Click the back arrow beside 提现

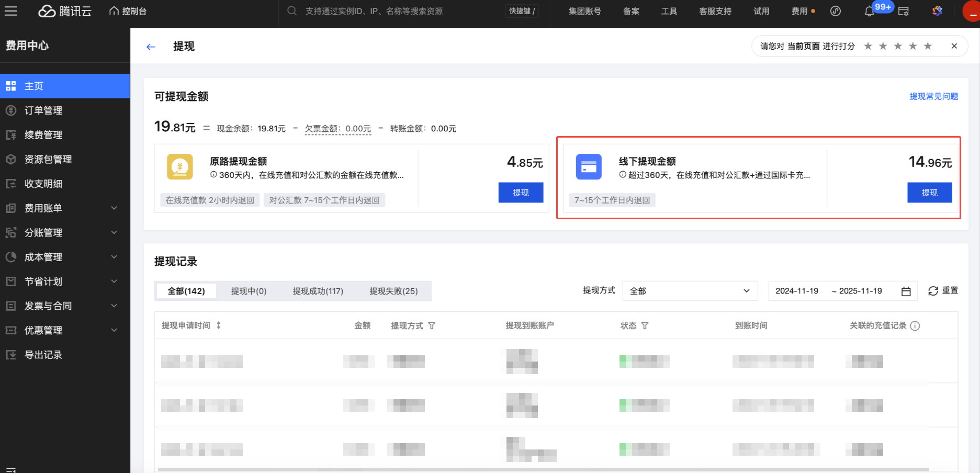click(x=151, y=47)
